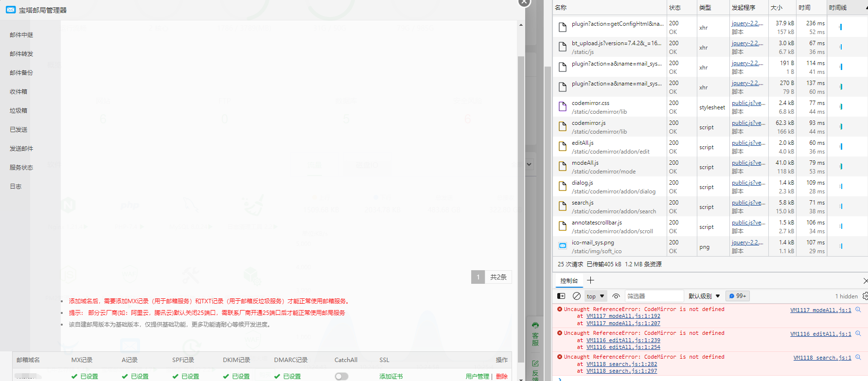
Task: Click the 宝塔邮局管理器 mail icon
Action: point(10,10)
